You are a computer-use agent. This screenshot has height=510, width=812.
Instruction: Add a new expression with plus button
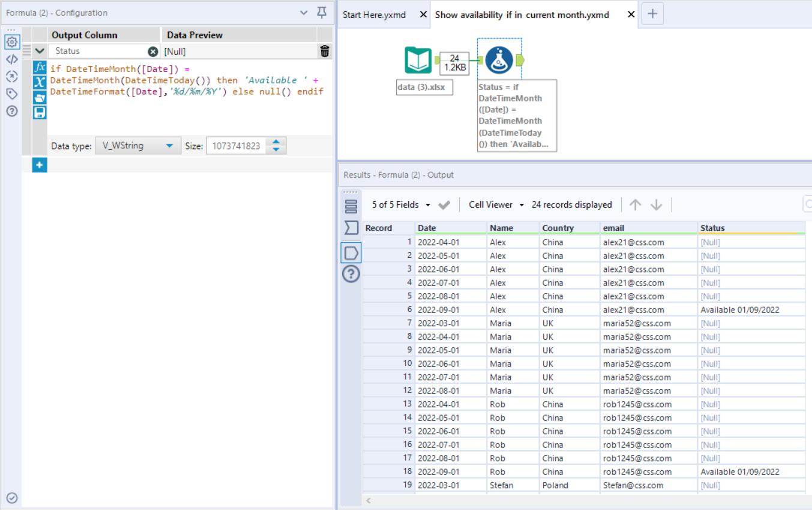pos(40,165)
